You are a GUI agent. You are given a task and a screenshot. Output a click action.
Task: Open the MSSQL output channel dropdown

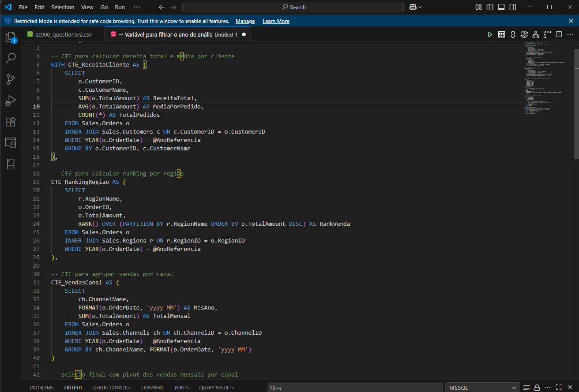coord(482,388)
